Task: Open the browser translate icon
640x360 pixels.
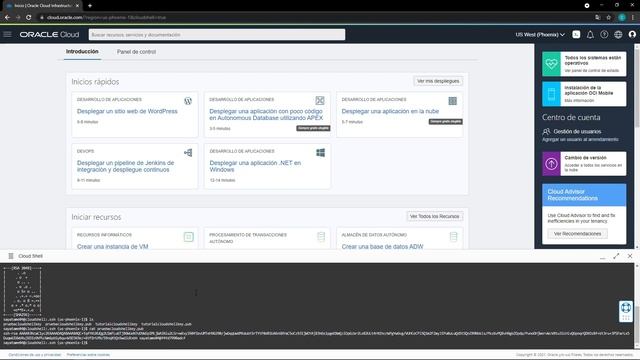Action: 598,18
